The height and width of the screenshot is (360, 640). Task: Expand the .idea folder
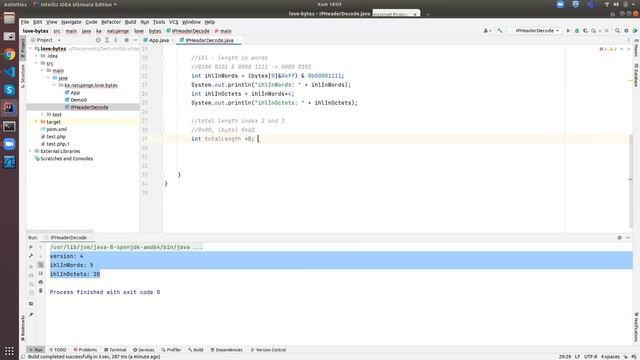pyautogui.click(x=37, y=56)
